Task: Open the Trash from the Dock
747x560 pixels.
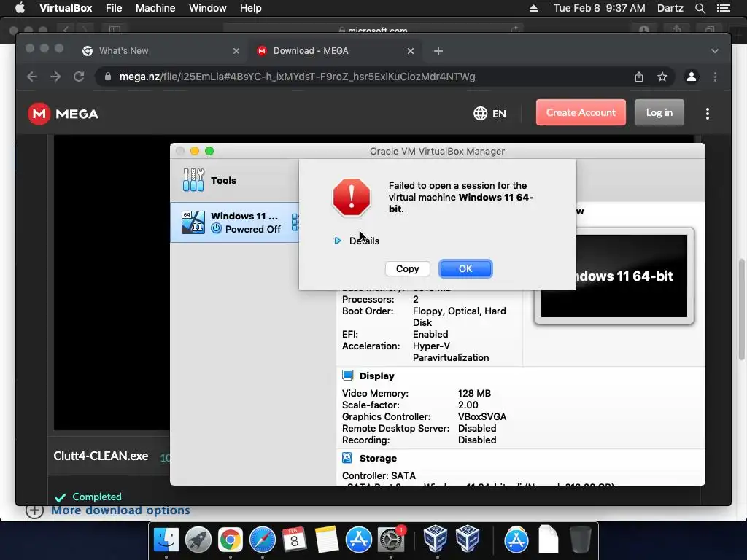Action: pyautogui.click(x=580, y=540)
